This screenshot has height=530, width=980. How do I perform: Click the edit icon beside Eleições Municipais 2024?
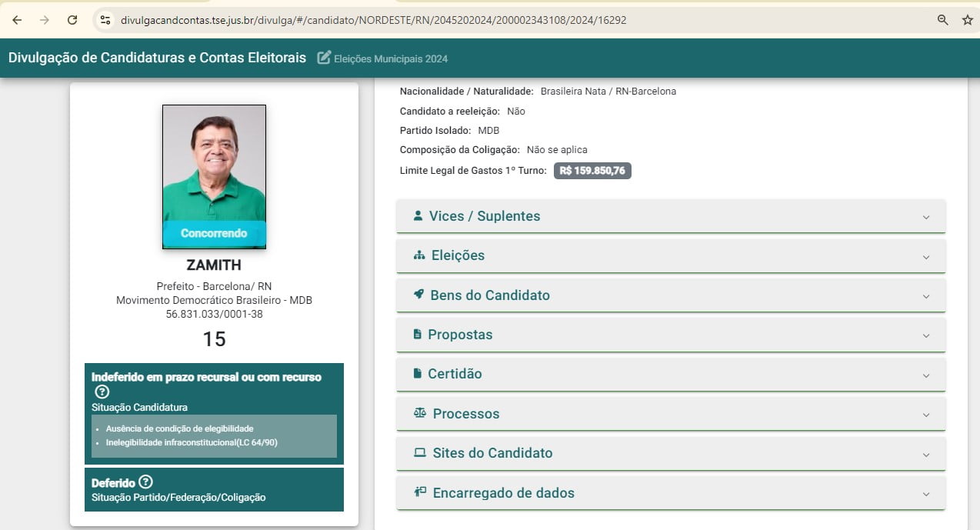(x=324, y=58)
